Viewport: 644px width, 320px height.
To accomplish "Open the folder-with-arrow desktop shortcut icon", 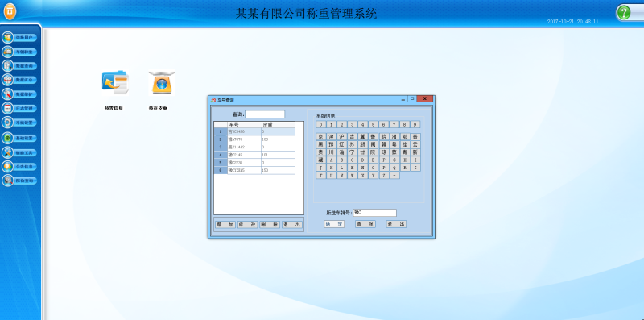I will pos(115,83).
